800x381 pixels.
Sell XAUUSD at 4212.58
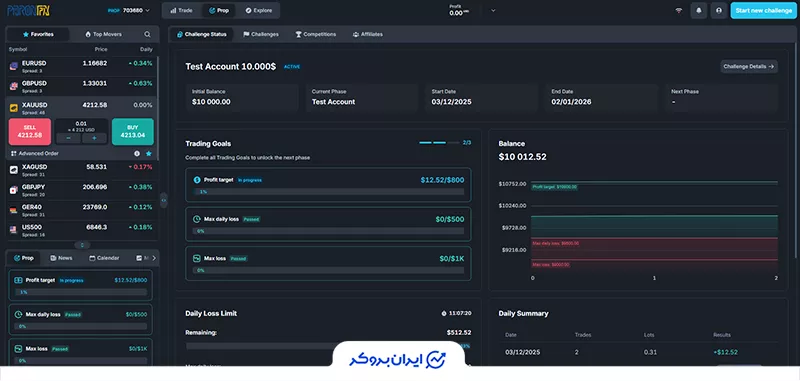click(x=30, y=132)
